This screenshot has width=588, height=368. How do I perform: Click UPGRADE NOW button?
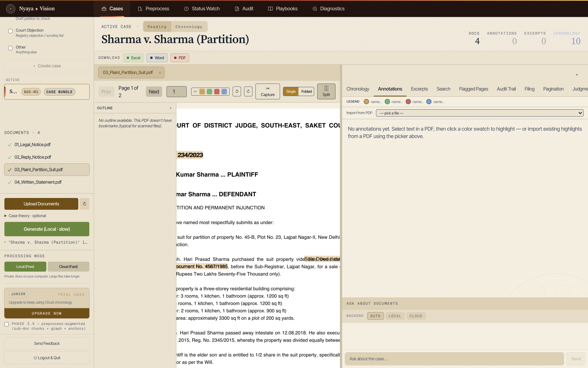pos(47,314)
